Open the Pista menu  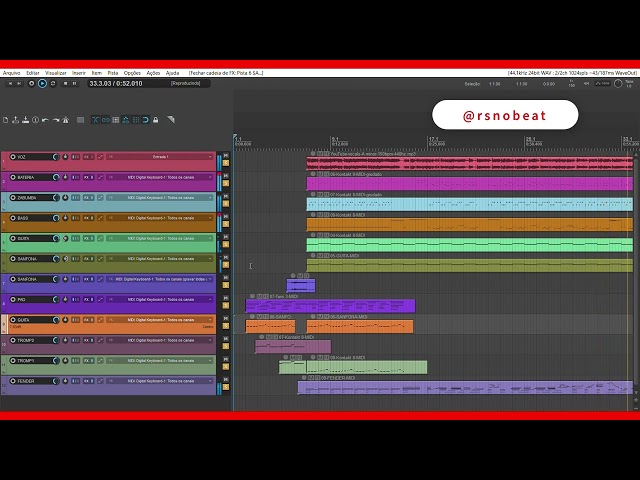(x=113, y=73)
